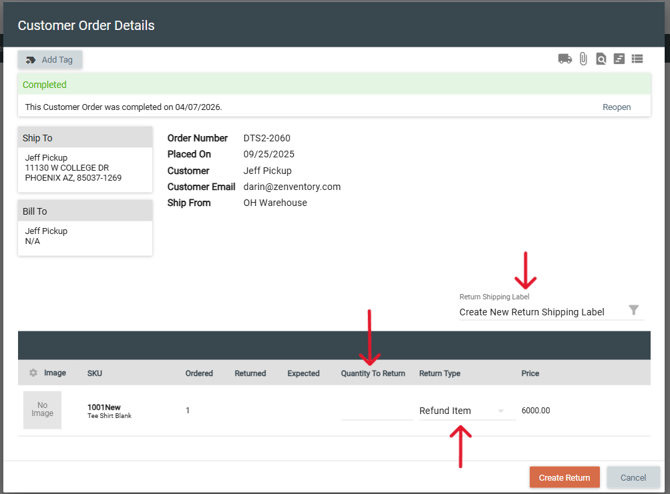Open the list view icon
The height and width of the screenshot is (494, 670).
click(x=637, y=59)
